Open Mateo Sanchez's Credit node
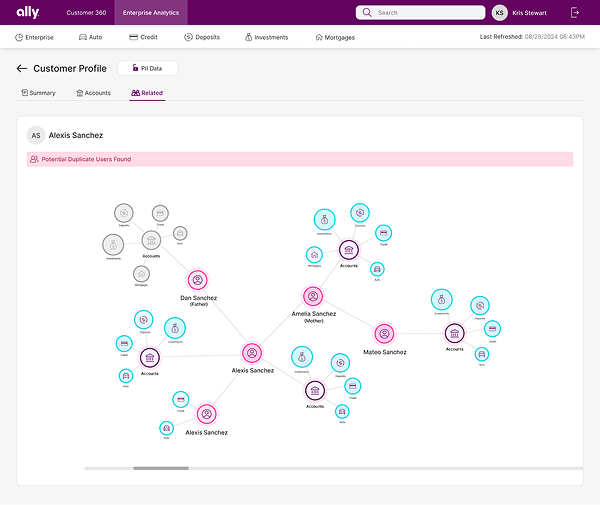This screenshot has height=505, width=600. pyautogui.click(x=492, y=329)
